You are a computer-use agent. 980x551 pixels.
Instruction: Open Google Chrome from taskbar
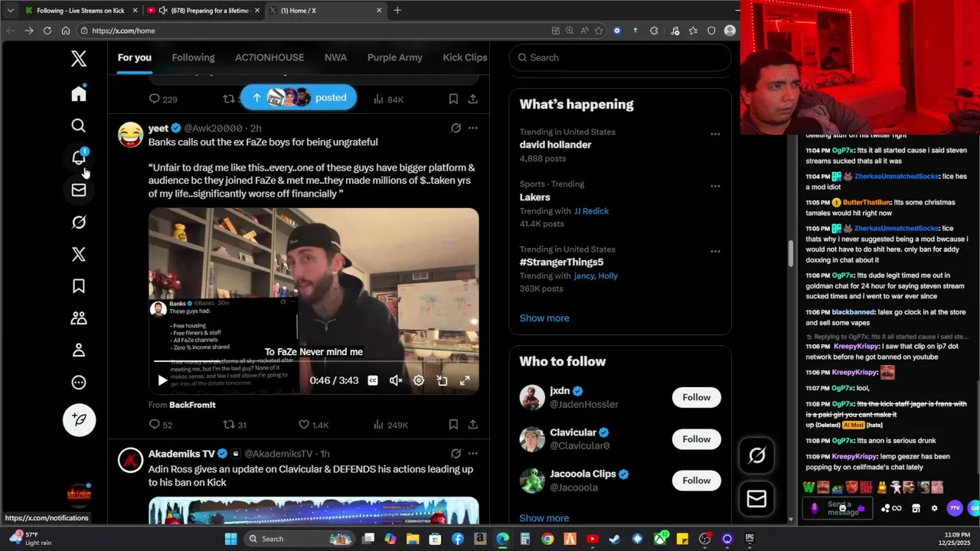(547, 539)
